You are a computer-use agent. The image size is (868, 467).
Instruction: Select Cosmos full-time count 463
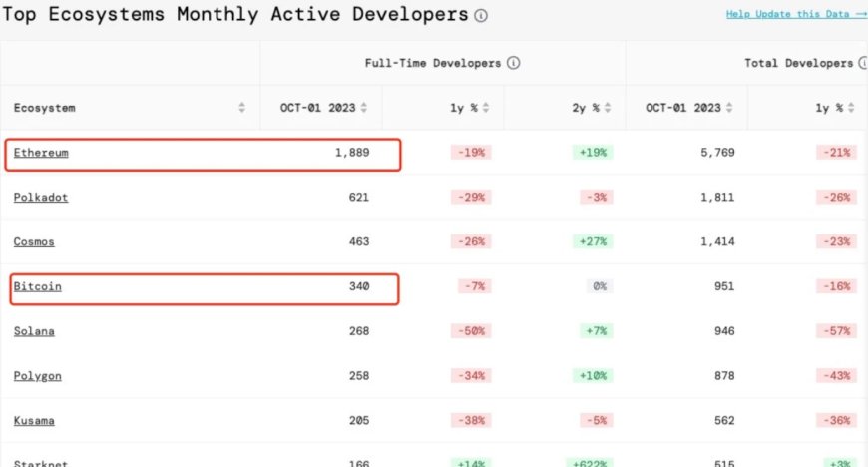pyautogui.click(x=359, y=242)
